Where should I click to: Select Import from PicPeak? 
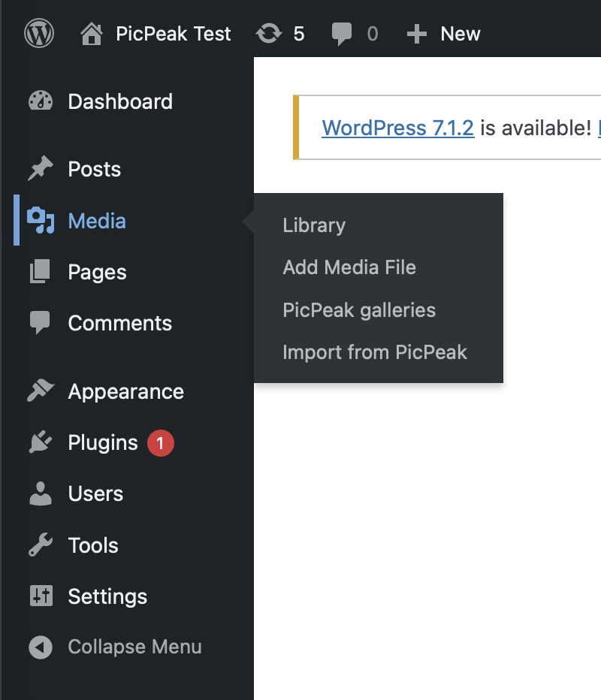(x=375, y=353)
